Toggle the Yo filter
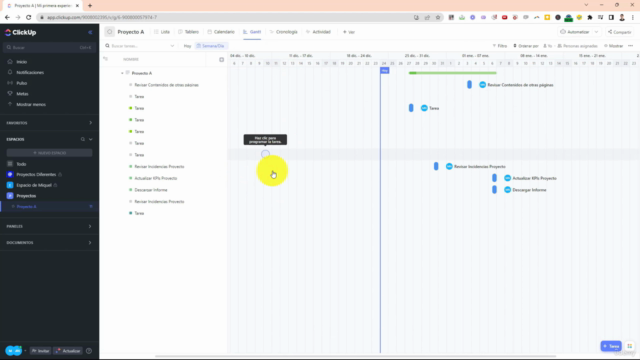 click(547, 46)
